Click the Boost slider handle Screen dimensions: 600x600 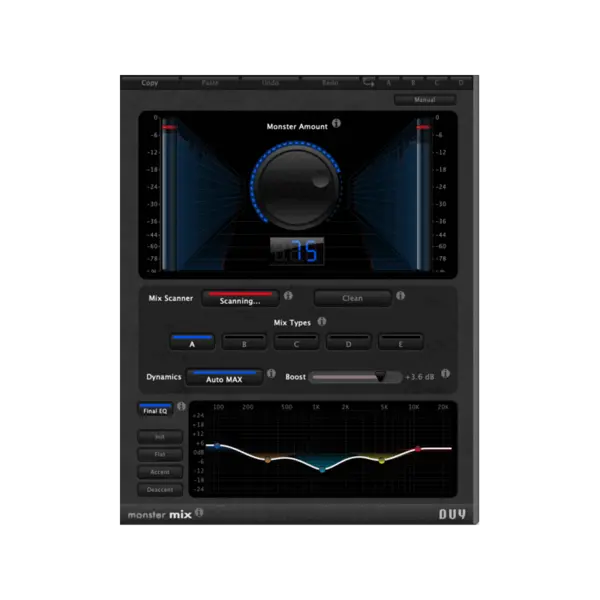coord(380,377)
